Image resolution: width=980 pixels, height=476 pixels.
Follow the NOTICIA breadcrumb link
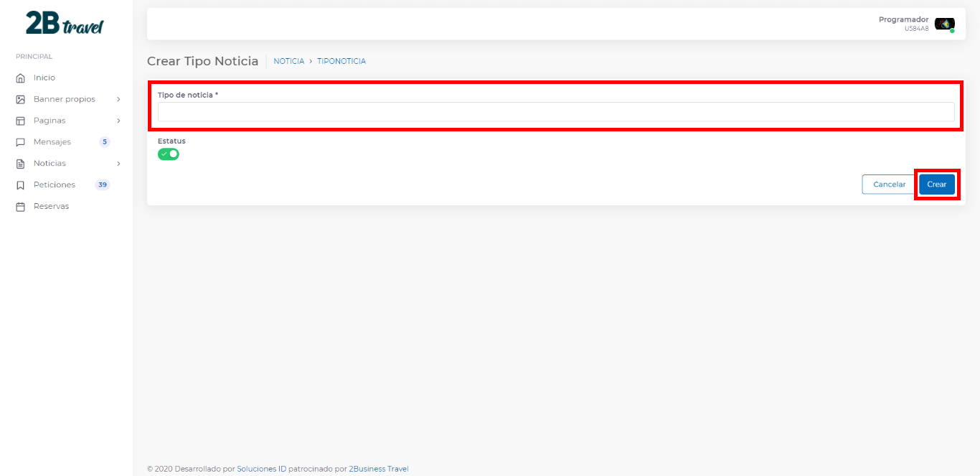coord(289,62)
